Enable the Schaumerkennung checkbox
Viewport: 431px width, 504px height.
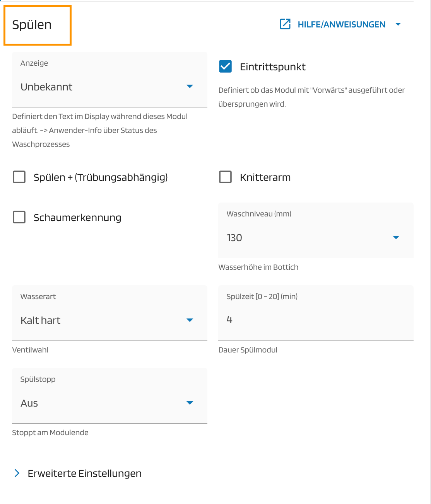19,217
